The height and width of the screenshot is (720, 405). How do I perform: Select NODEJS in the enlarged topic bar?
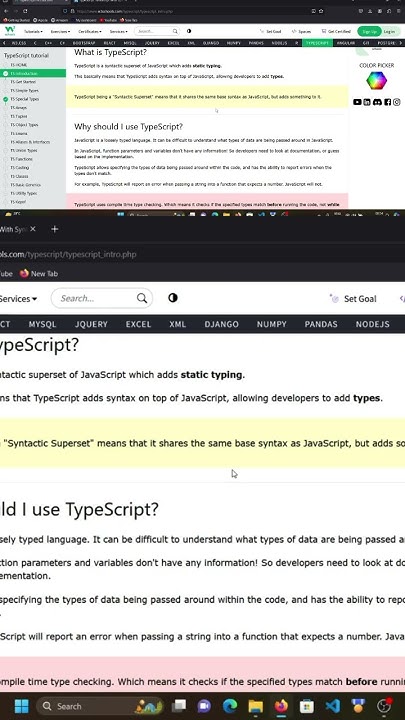tap(372, 324)
